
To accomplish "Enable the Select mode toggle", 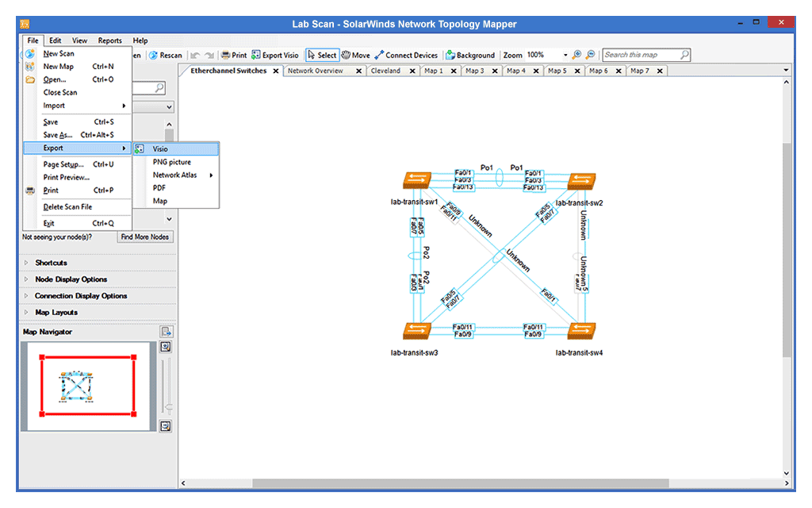I will point(322,55).
